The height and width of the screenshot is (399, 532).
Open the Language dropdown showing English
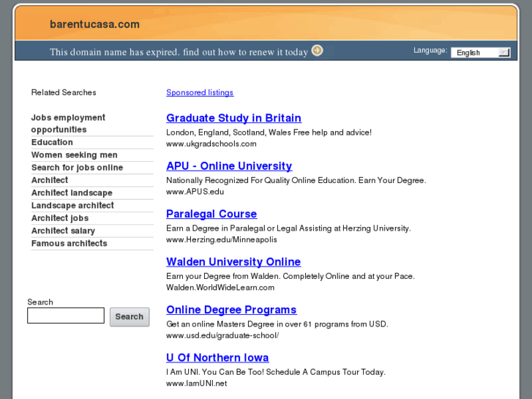tap(481, 53)
